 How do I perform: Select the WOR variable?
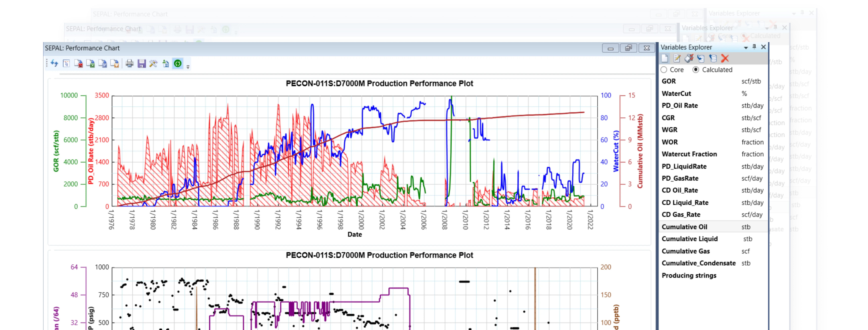(713, 142)
